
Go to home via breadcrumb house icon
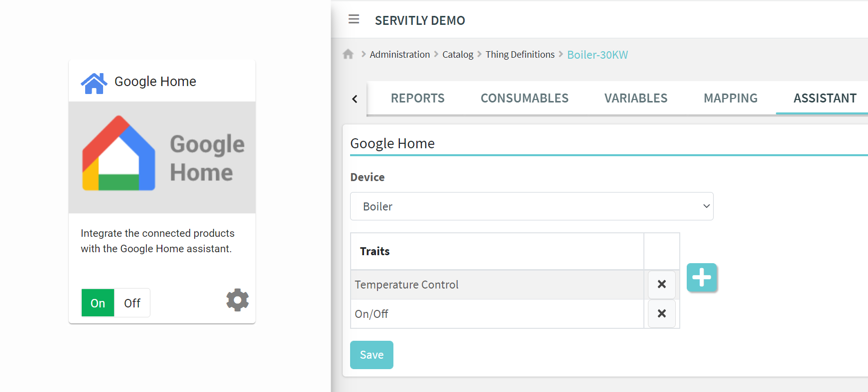pos(348,54)
